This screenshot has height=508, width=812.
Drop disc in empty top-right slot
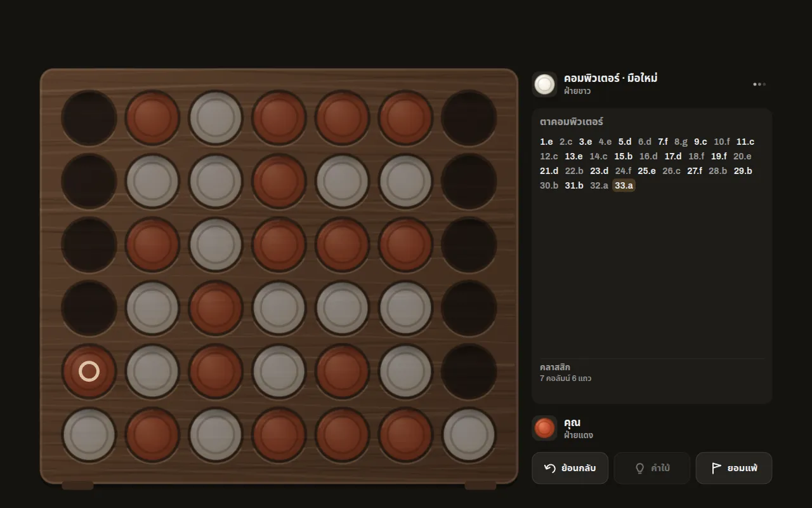[x=469, y=118]
